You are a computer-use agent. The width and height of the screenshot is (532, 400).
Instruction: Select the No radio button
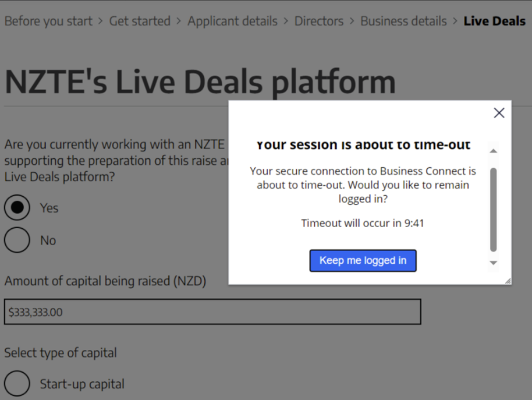coord(17,240)
